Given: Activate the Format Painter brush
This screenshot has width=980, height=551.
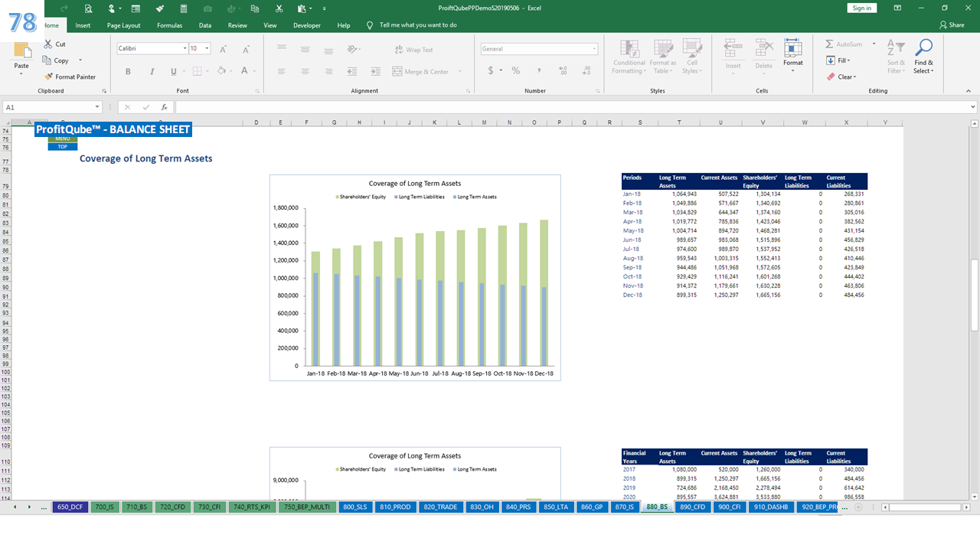Looking at the screenshot, I should (x=70, y=77).
